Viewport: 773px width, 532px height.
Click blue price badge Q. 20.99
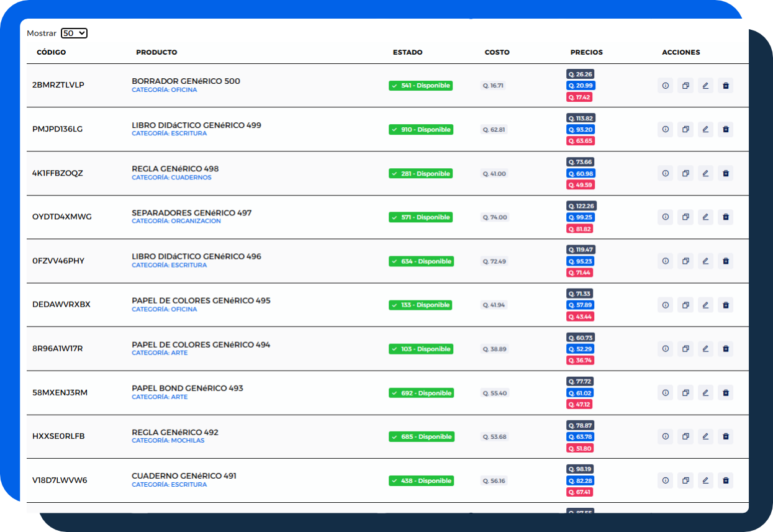click(x=581, y=86)
